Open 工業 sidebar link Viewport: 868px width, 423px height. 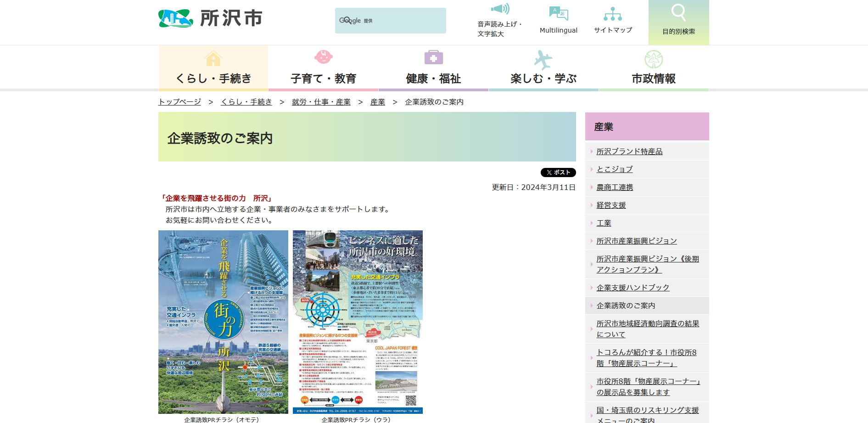[604, 223]
